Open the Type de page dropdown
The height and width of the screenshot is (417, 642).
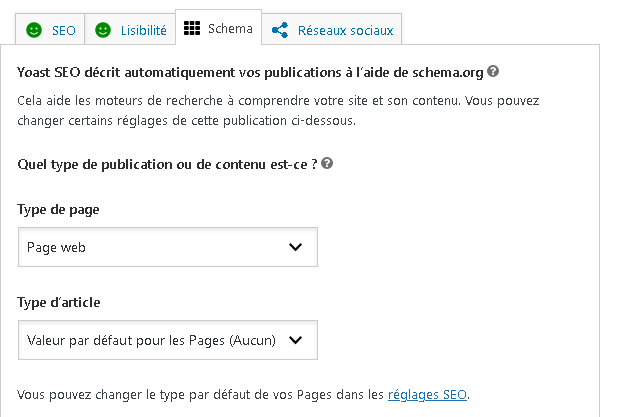pyautogui.click(x=168, y=247)
